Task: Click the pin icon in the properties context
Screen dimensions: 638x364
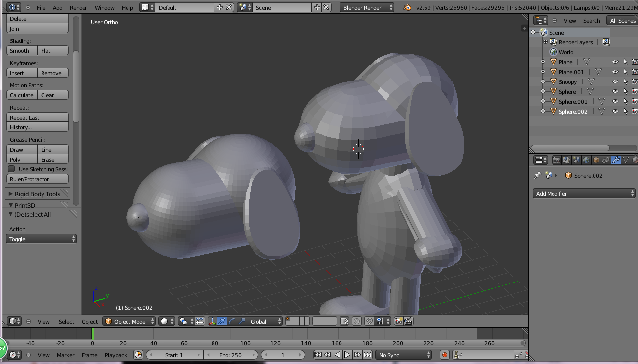Action: click(538, 175)
